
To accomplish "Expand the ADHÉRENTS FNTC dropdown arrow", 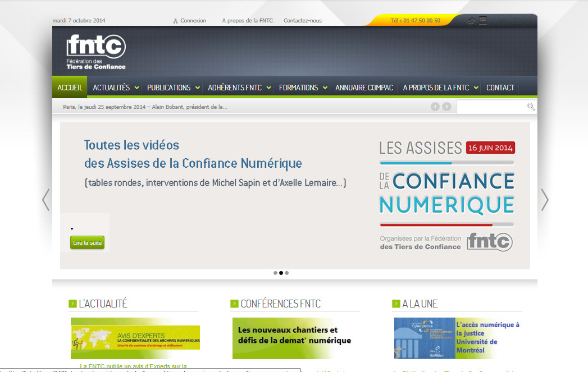I will [x=269, y=88].
